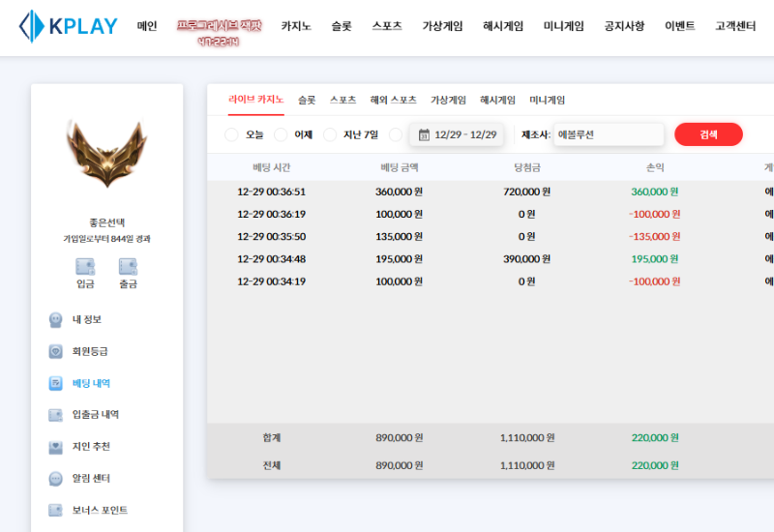This screenshot has width=774, height=532.
Task: Click the 지인 추천 referral icon
Action: point(56,447)
